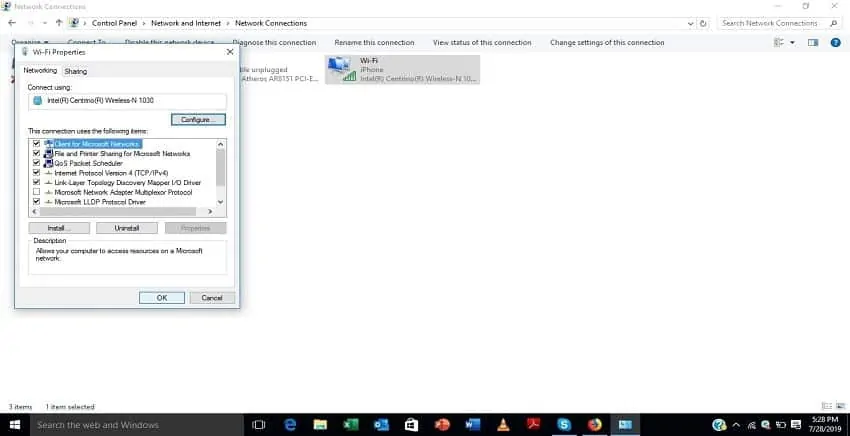
Task: Select Internet Protocol Version 4 (TCP/IPv4) item
Action: coord(111,173)
